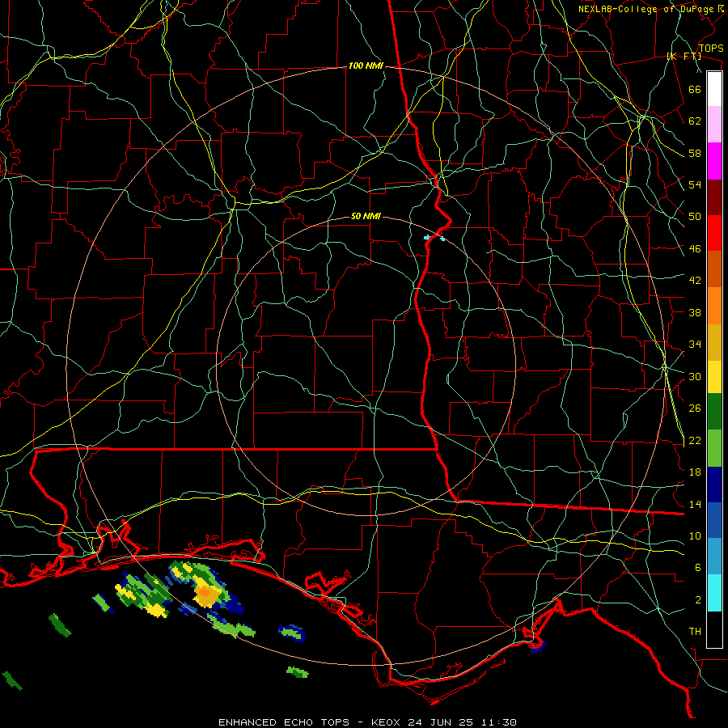Click the legend value '30'
Viewport: 728px width, 728px height.
pos(695,376)
